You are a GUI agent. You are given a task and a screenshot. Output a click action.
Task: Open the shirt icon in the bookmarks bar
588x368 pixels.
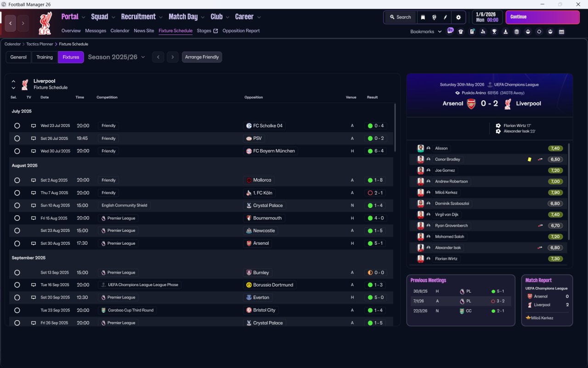[461, 32]
